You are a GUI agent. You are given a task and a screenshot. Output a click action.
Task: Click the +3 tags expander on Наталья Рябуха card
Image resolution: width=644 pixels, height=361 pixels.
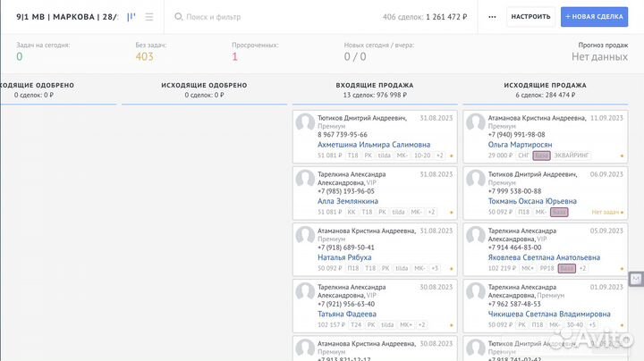435,268
